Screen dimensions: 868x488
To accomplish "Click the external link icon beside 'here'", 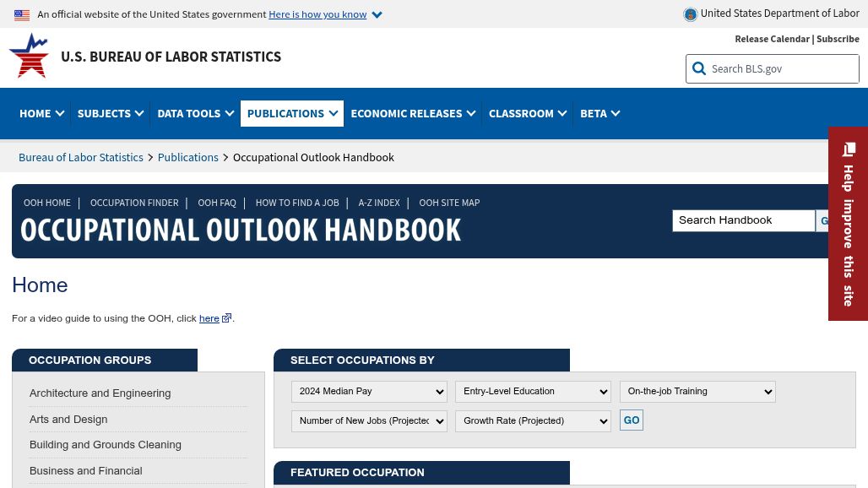I will click(226, 318).
